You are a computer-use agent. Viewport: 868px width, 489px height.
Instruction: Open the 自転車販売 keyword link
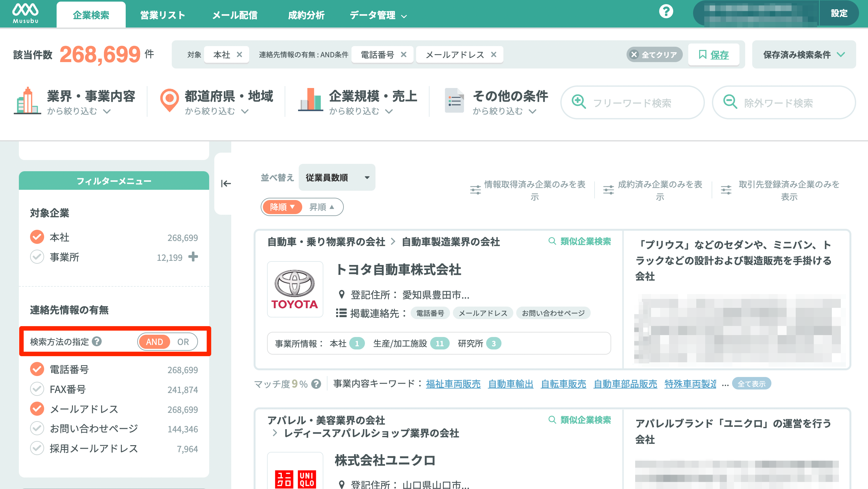[563, 384]
